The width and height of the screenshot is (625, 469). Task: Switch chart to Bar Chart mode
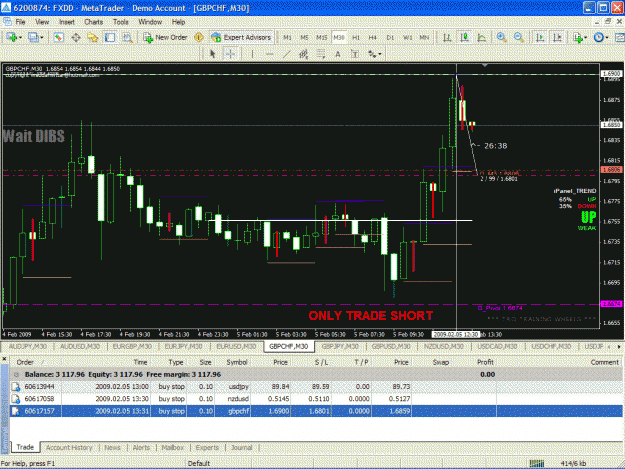(x=447, y=37)
